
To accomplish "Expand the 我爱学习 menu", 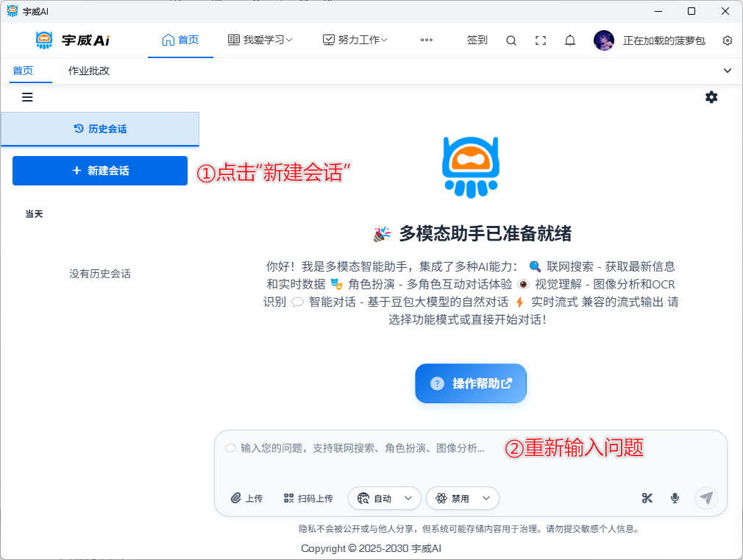I will point(260,40).
